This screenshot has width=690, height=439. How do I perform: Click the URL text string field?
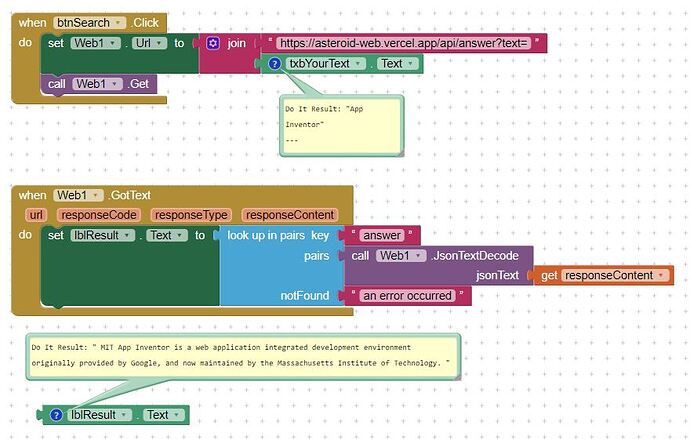coord(404,43)
